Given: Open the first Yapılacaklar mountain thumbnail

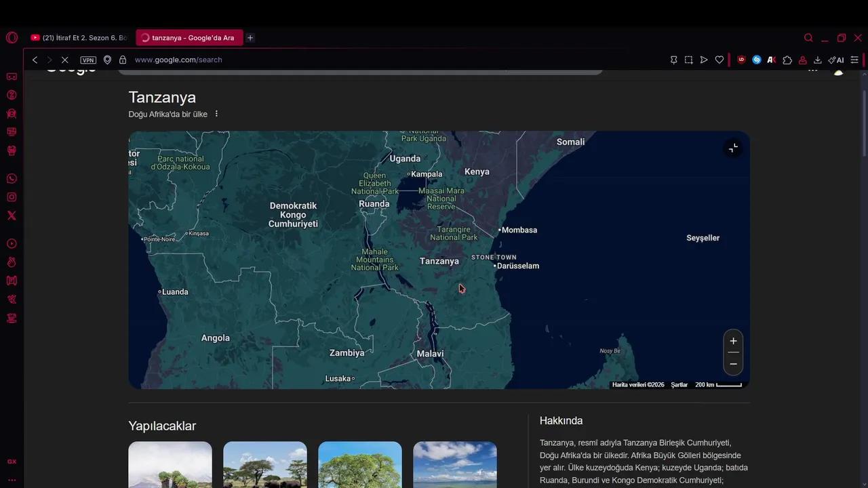Looking at the screenshot, I should pyautogui.click(x=170, y=465).
